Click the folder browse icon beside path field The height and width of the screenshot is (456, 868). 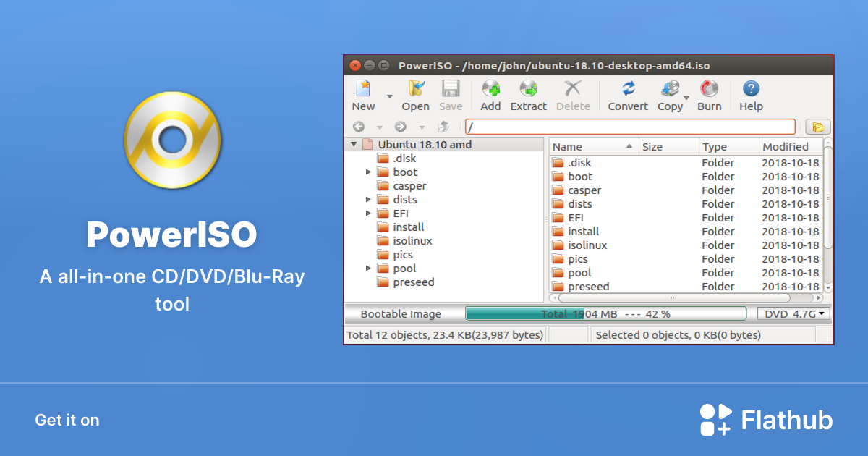coord(817,127)
